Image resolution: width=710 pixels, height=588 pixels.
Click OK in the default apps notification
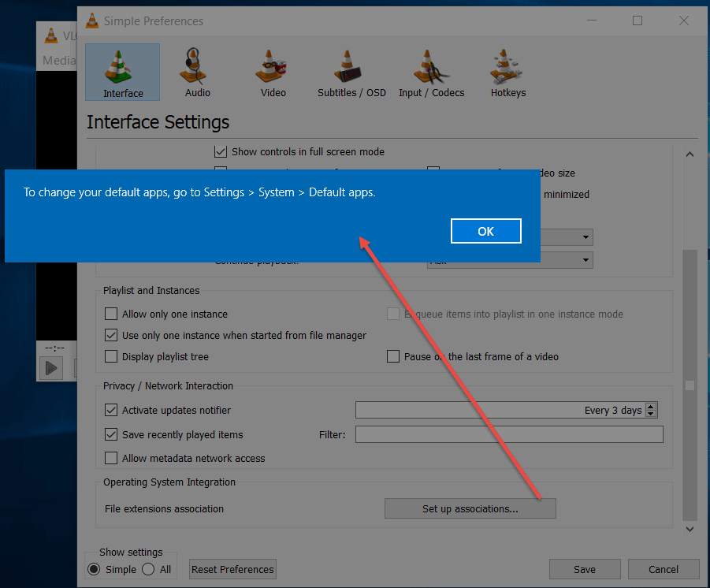tap(486, 231)
